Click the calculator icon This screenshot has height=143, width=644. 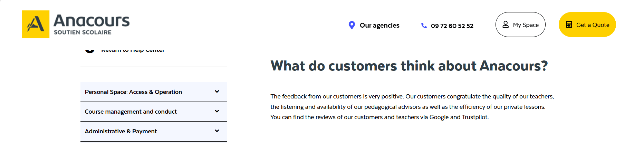569,25
